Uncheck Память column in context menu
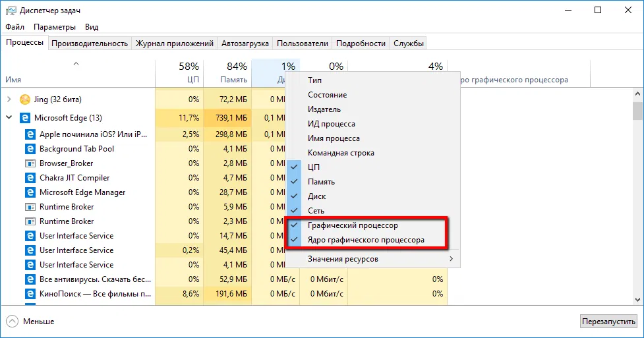The width and height of the screenshot is (644, 338). point(372,182)
